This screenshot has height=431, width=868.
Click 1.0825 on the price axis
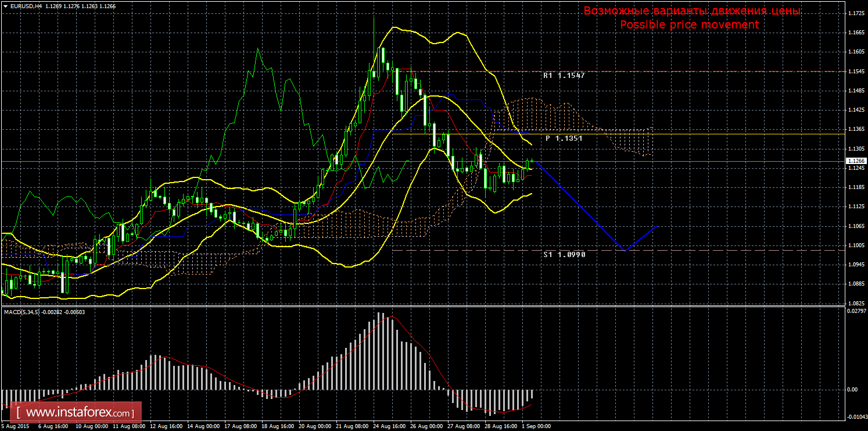[x=856, y=303]
